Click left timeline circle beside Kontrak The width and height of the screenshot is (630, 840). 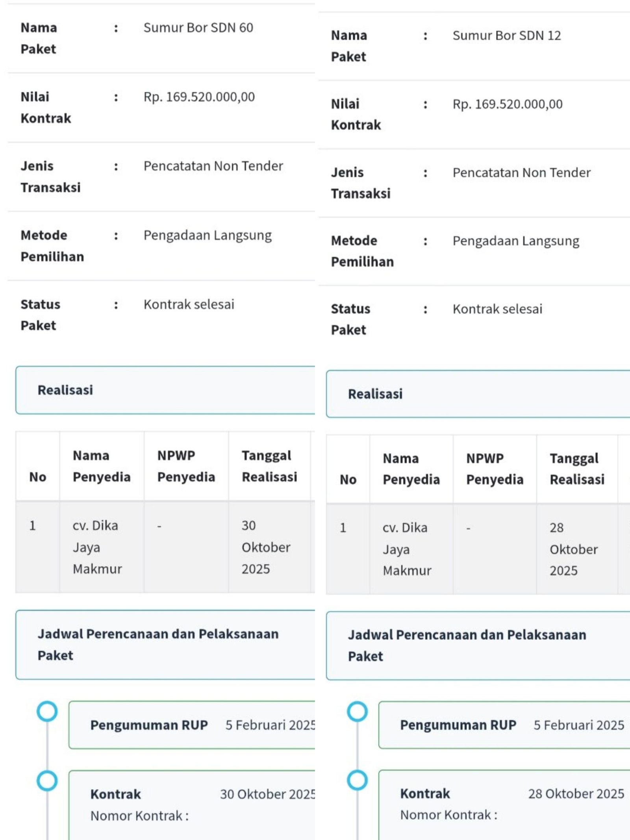47,780
